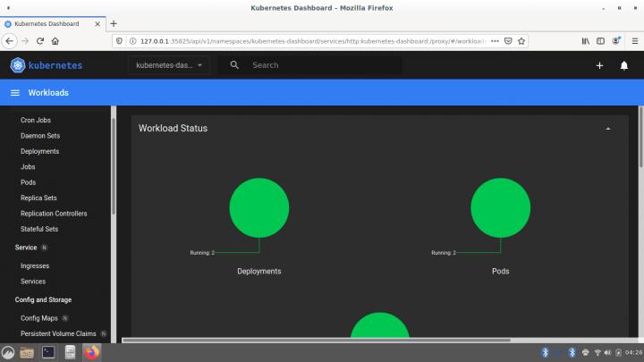The width and height of the screenshot is (644, 362).
Task: Click the plus create resource icon
Action: click(x=599, y=65)
